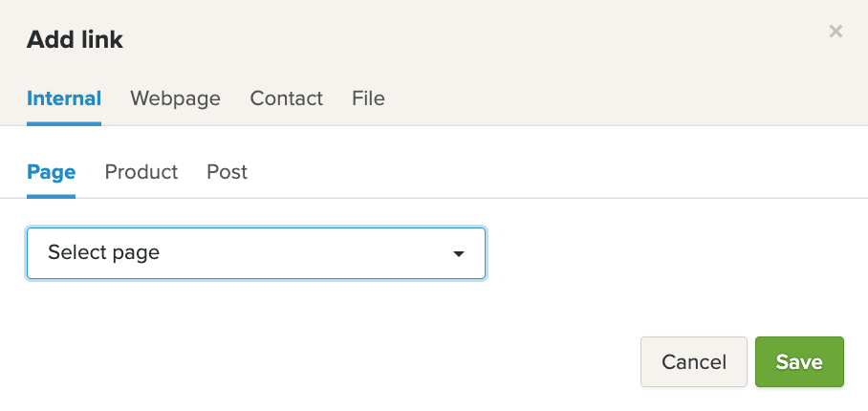Image resolution: width=868 pixels, height=411 pixels.
Task: Open the Webpage tab
Action: click(x=175, y=98)
